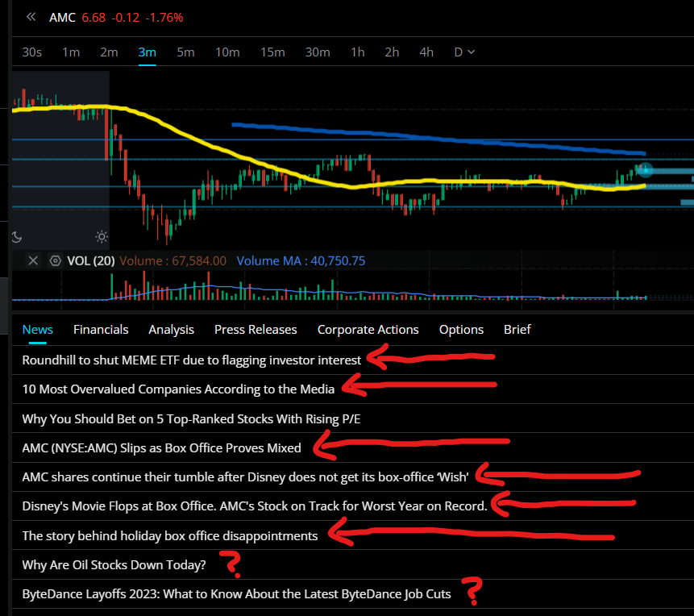The height and width of the screenshot is (616, 694).
Task: Open Why Are Oil Stocks Down Today?
Action: pos(114,564)
